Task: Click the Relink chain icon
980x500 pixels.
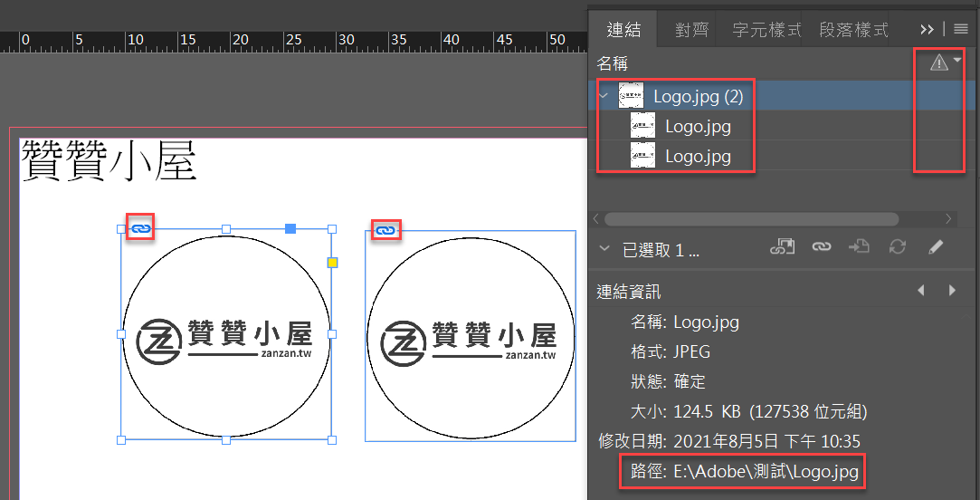Action: coord(822,246)
